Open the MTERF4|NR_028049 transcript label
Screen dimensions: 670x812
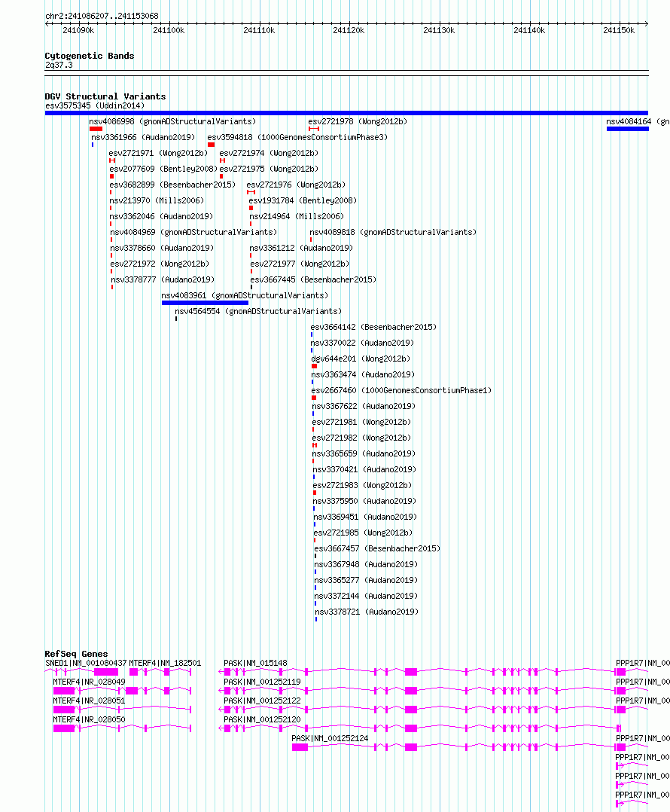pyautogui.click(x=89, y=682)
